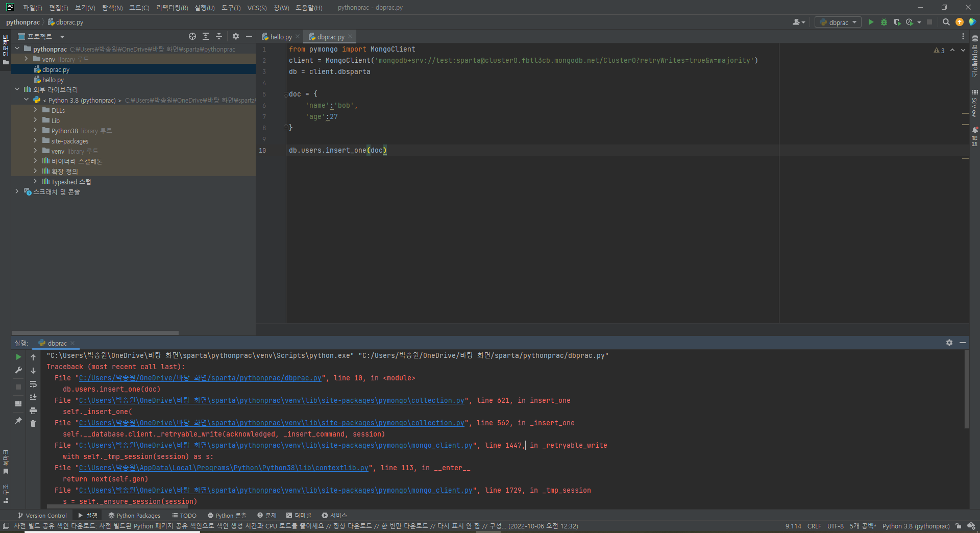
Task: Open contextlib.py traceback link
Action: click(x=224, y=468)
